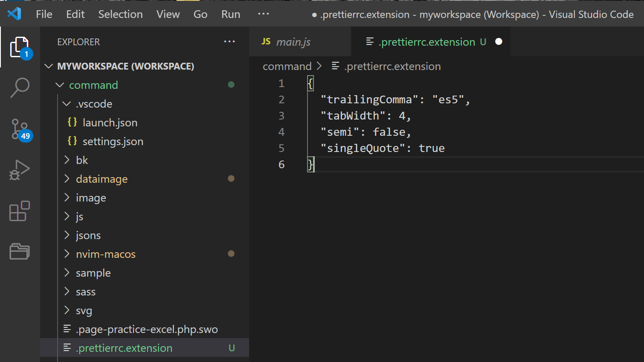Open the Run menu
Screen dimensions: 644x362
pyautogui.click(x=230, y=14)
